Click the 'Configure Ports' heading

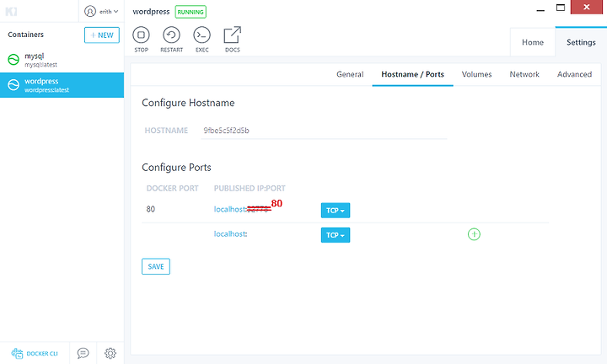click(x=176, y=168)
